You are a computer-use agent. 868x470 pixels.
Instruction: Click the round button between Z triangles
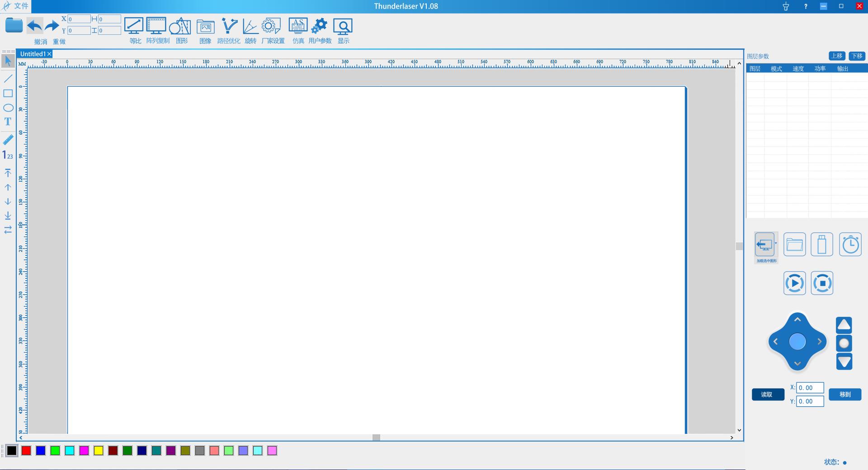click(844, 343)
